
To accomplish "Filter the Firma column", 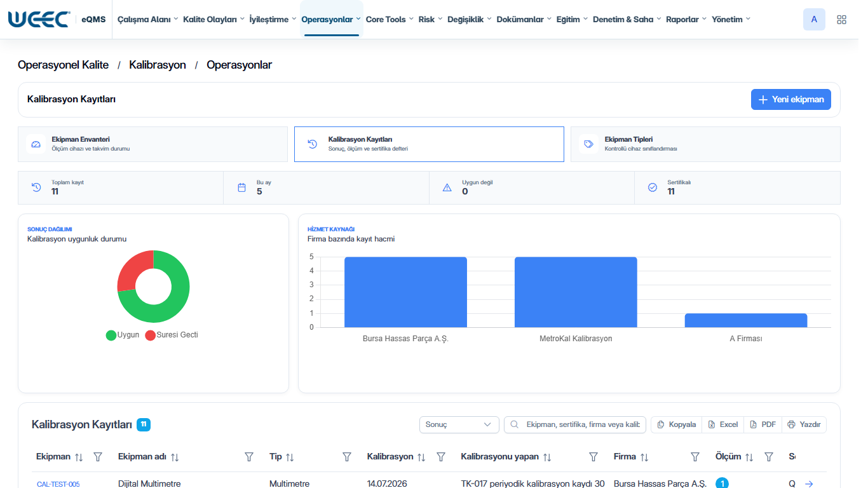I will 695,457.
